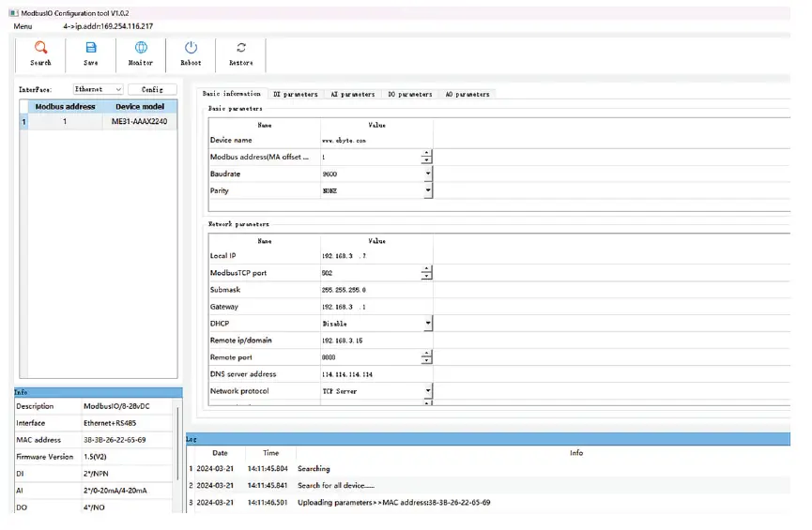This screenshot has width=812, height=530.
Task: Select device row ME31-AAAX2240
Action: (x=99, y=122)
